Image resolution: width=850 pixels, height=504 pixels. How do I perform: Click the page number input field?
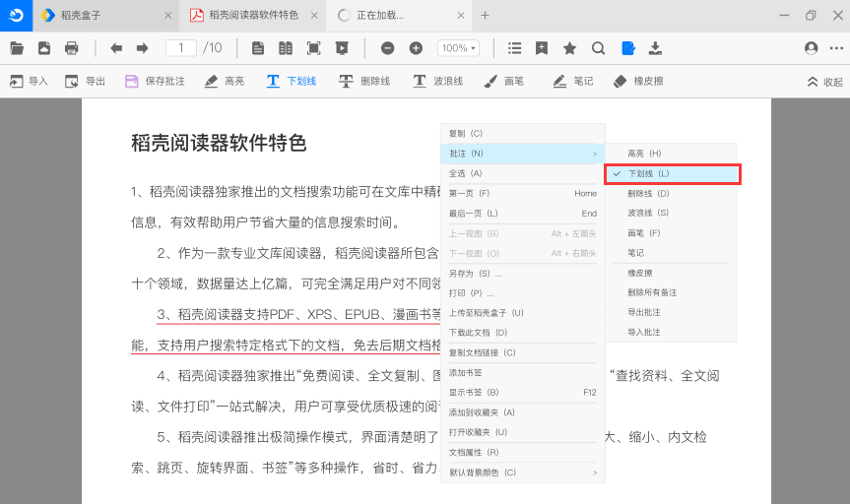point(180,48)
